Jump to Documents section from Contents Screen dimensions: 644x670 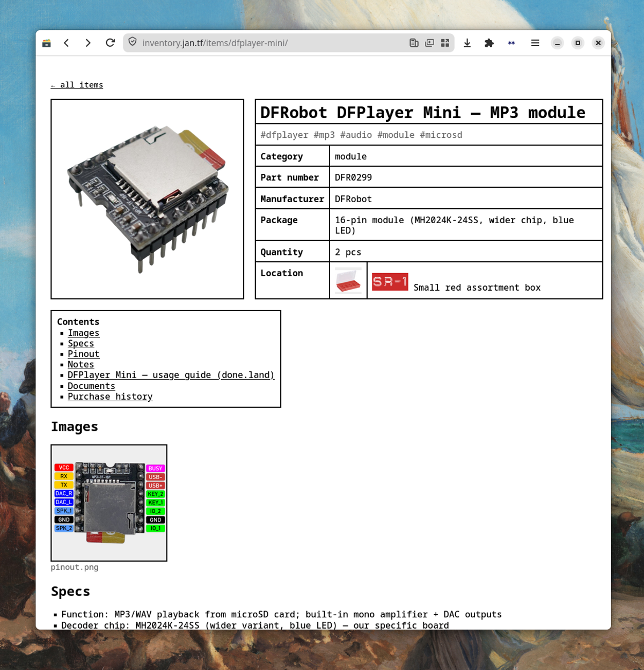pyautogui.click(x=91, y=386)
